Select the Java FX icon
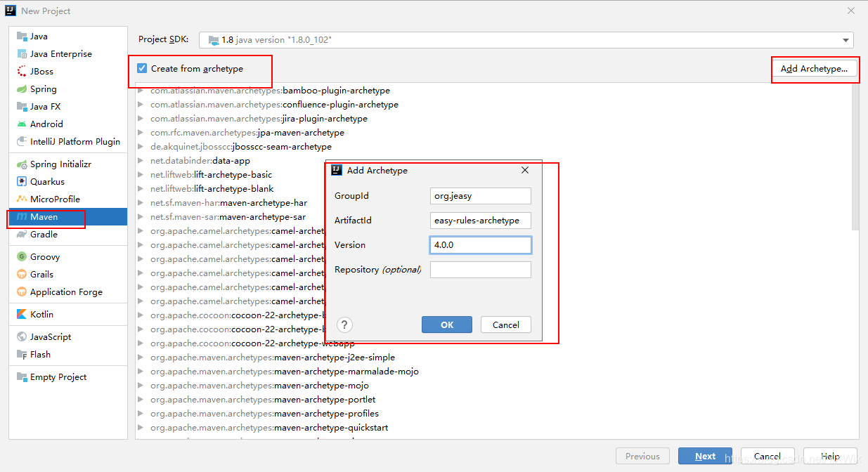This screenshot has width=868, height=472. (22, 107)
